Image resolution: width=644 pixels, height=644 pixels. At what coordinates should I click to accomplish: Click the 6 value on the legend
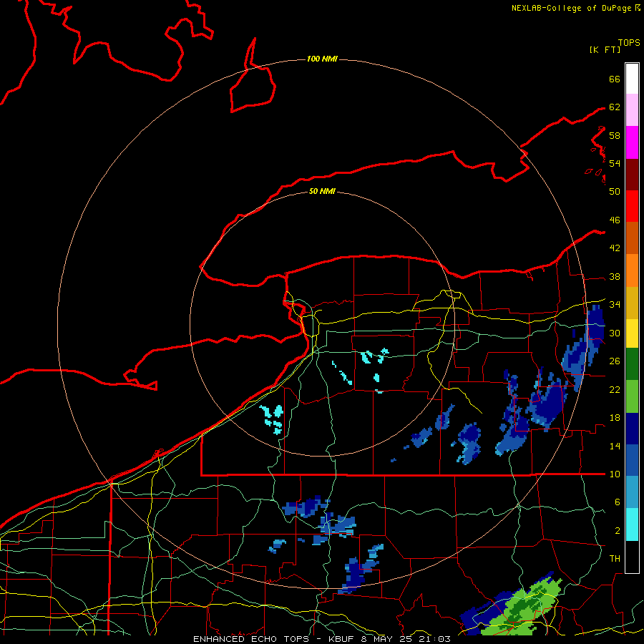pyautogui.click(x=618, y=502)
